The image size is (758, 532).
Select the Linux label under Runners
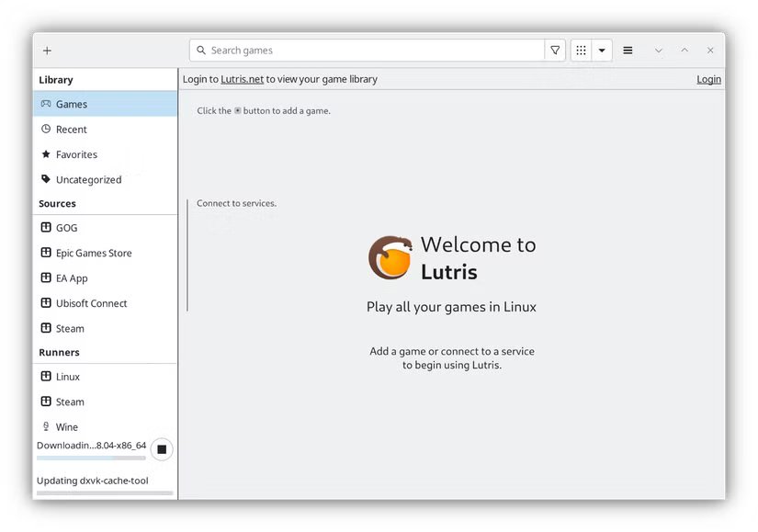68,377
